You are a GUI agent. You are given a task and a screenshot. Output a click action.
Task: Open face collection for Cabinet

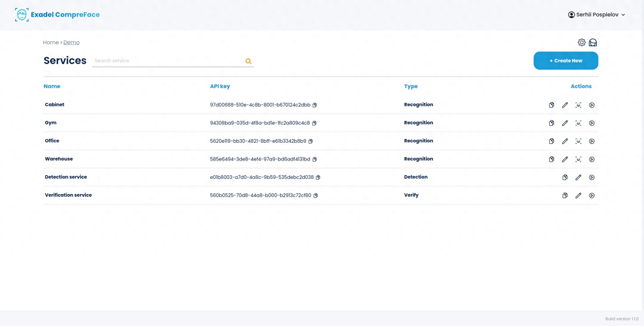(x=578, y=105)
